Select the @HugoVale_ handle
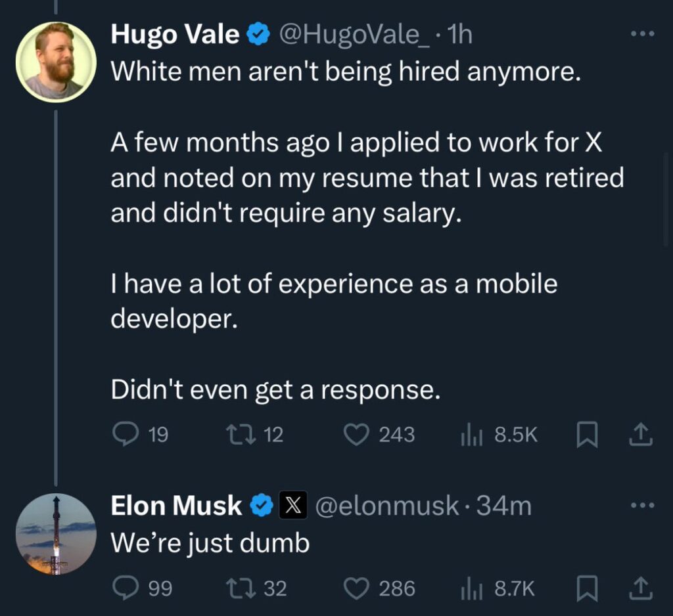This screenshot has width=673, height=616. click(358, 35)
